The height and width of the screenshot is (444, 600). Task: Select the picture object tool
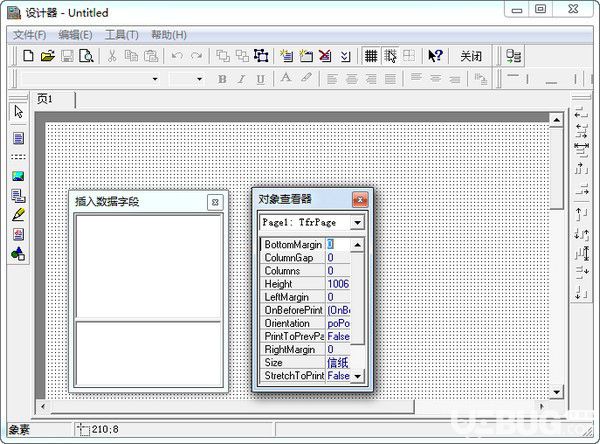pos(18,176)
